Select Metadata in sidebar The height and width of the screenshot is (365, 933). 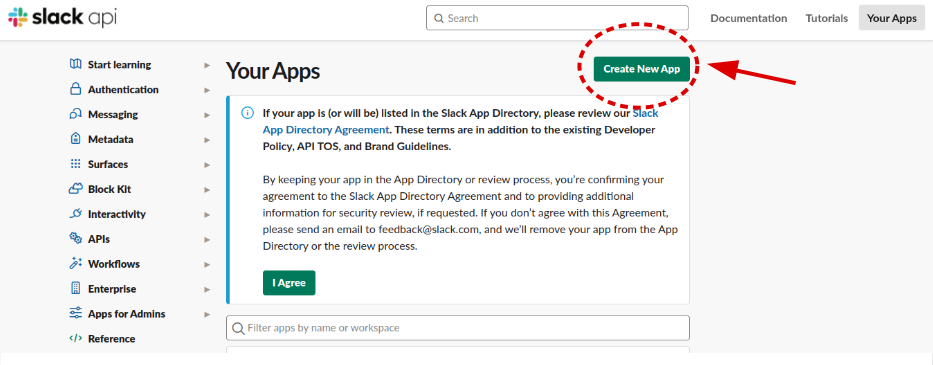[111, 139]
